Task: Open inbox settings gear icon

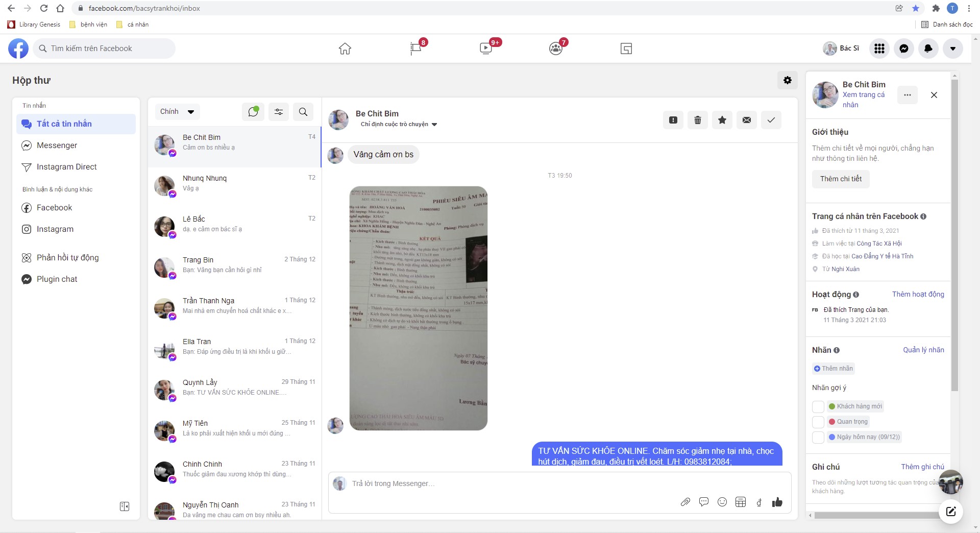Action: tap(787, 80)
